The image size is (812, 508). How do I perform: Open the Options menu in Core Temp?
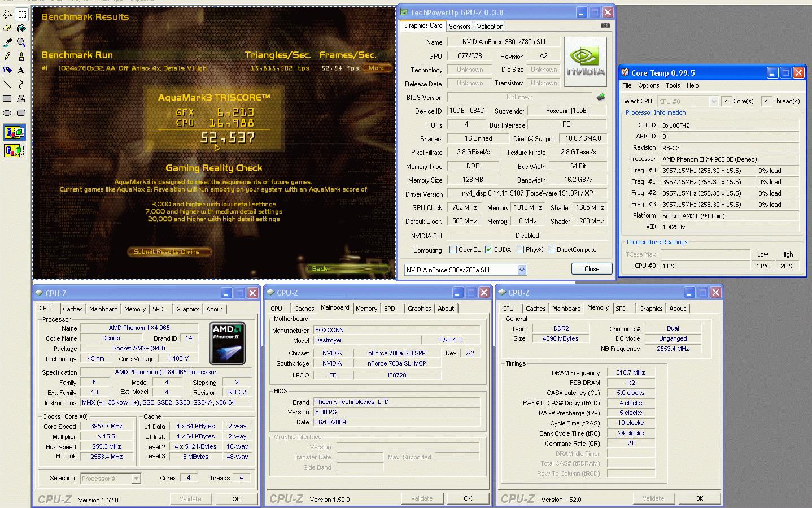coord(649,85)
